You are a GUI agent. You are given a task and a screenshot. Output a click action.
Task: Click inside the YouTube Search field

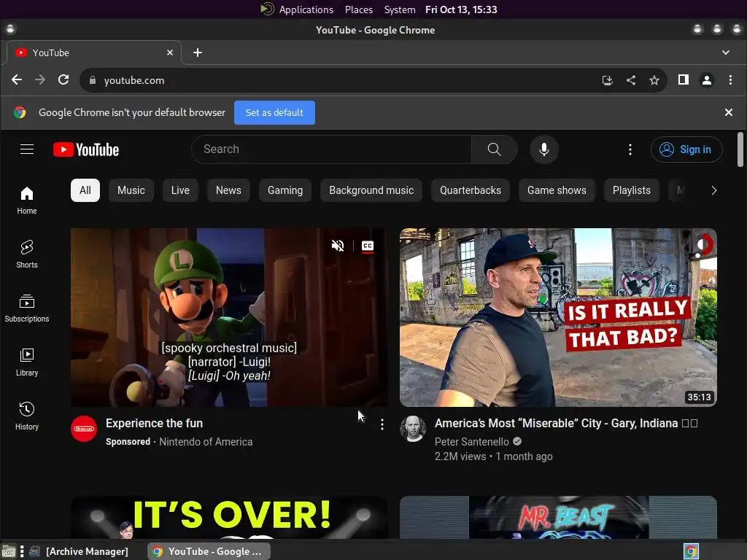tap(331, 149)
